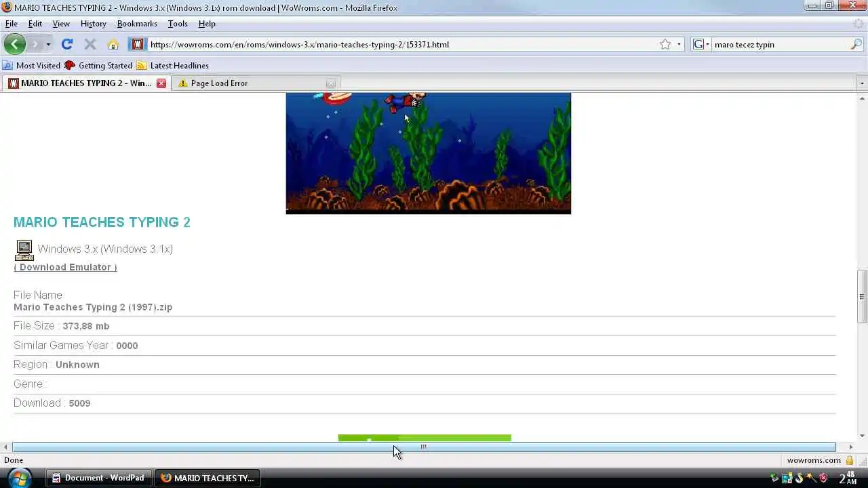Click the S-shaped tray icon
This screenshot has height=488, width=868.
point(800,479)
